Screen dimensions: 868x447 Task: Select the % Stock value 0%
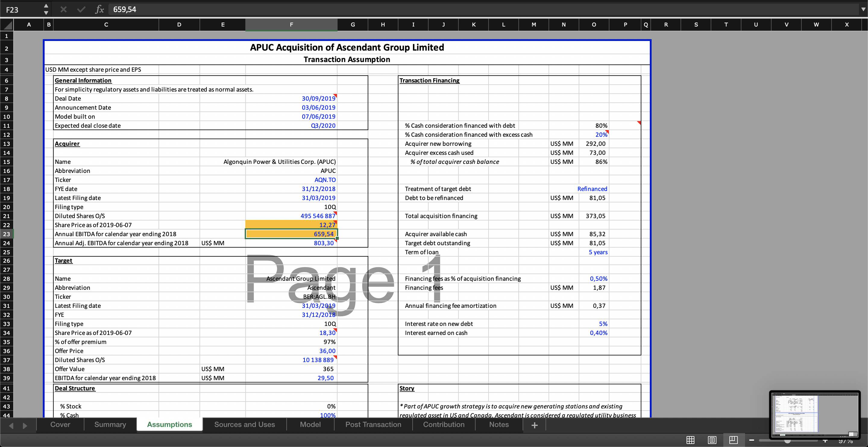click(x=291, y=406)
